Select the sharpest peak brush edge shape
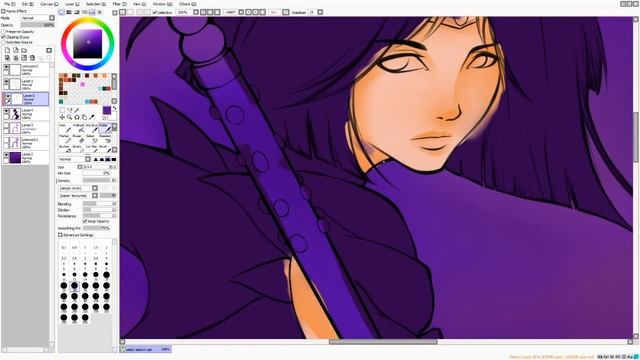Image resolution: width=640 pixels, height=360 pixels. [x=96, y=159]
